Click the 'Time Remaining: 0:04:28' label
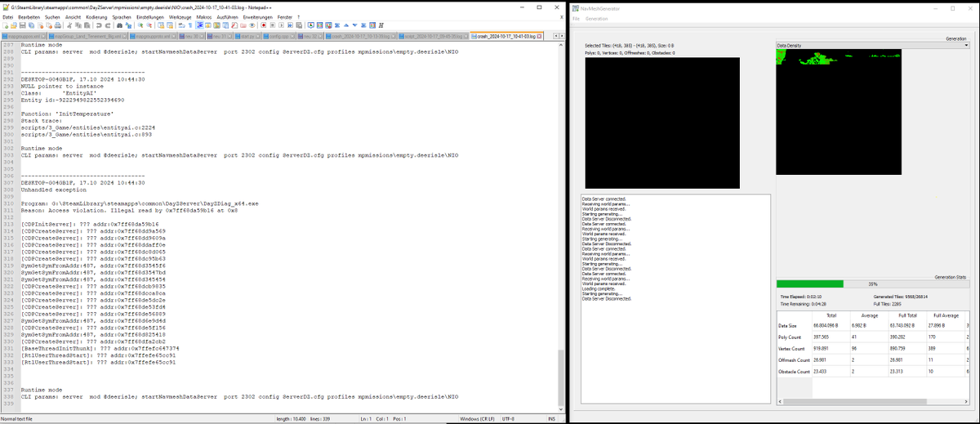 [x=803, y=304]
